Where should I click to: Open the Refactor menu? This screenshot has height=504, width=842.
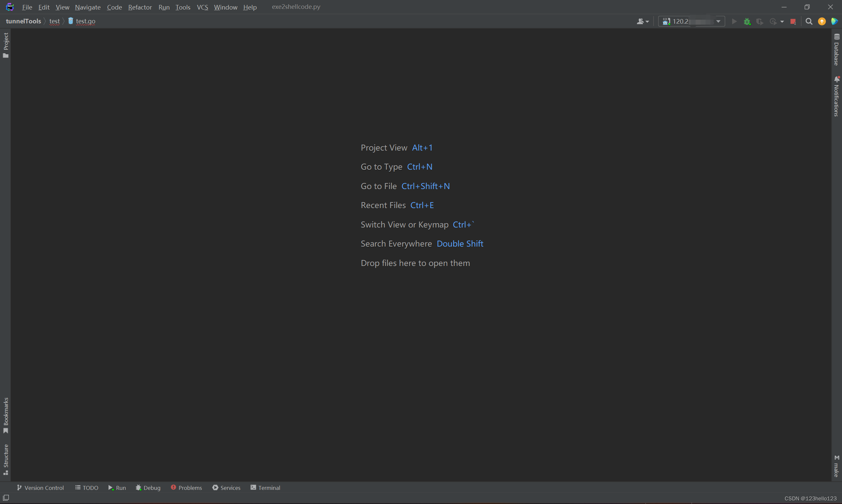click(140, 7)
